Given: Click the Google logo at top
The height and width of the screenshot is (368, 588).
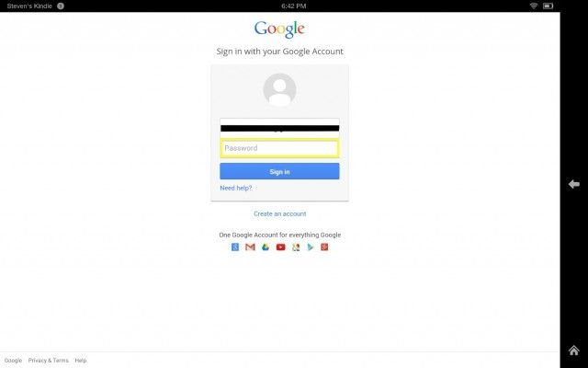Looking at the screenshot, I should pos(279,29).
